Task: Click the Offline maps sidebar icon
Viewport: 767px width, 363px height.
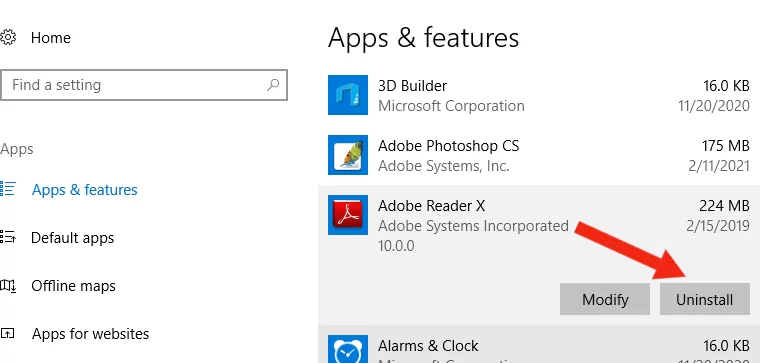Action: 8,285
